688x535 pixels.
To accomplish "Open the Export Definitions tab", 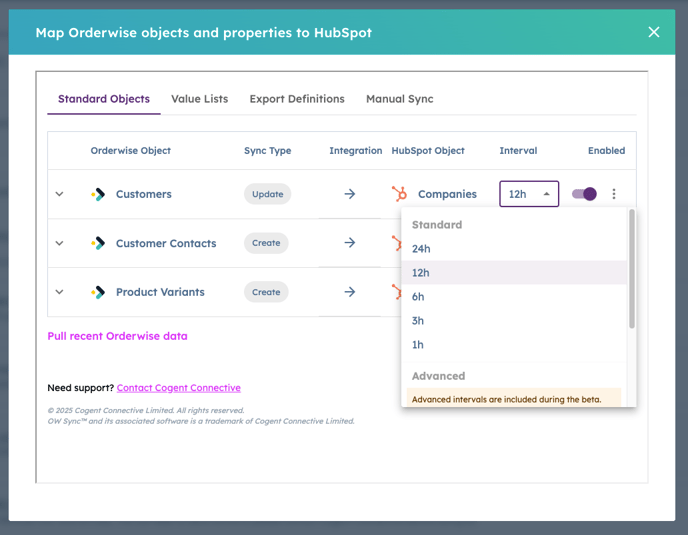I will point(297,99).
